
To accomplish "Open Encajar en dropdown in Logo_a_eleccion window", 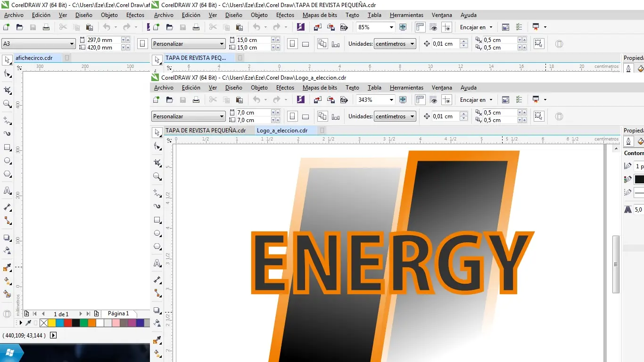I will click(x=476, y=100).
